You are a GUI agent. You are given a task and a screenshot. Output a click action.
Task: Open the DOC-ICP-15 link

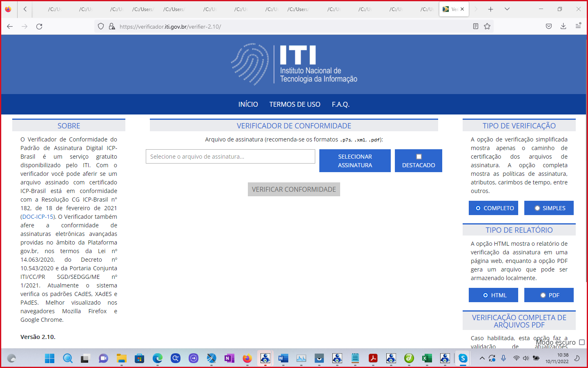pos(38,217)
